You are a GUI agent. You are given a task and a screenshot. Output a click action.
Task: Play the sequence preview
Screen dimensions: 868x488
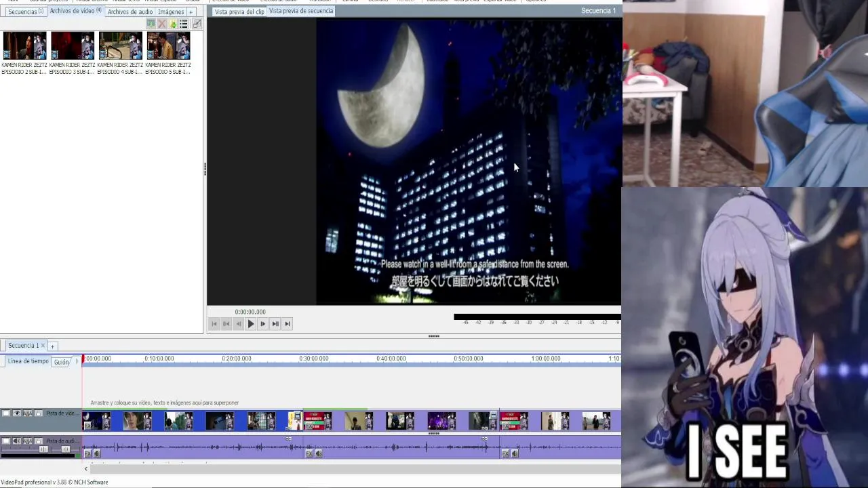(251, 324)
